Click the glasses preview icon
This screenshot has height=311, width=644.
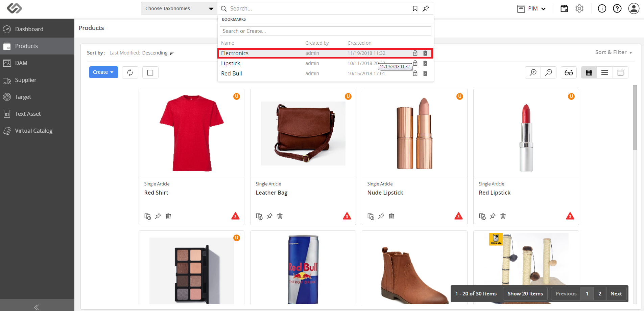point(569,72)
